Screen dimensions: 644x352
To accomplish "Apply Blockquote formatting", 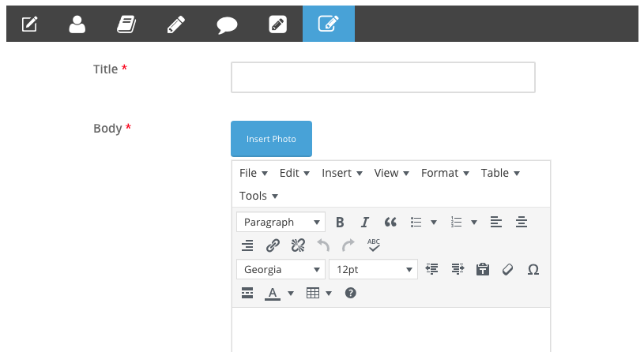I will 390,223.
